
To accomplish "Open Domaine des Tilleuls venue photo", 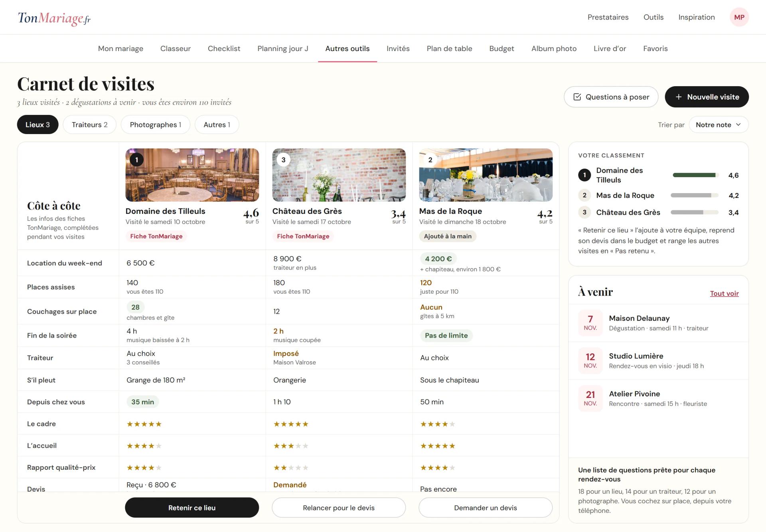I will [x=192, y=175].
